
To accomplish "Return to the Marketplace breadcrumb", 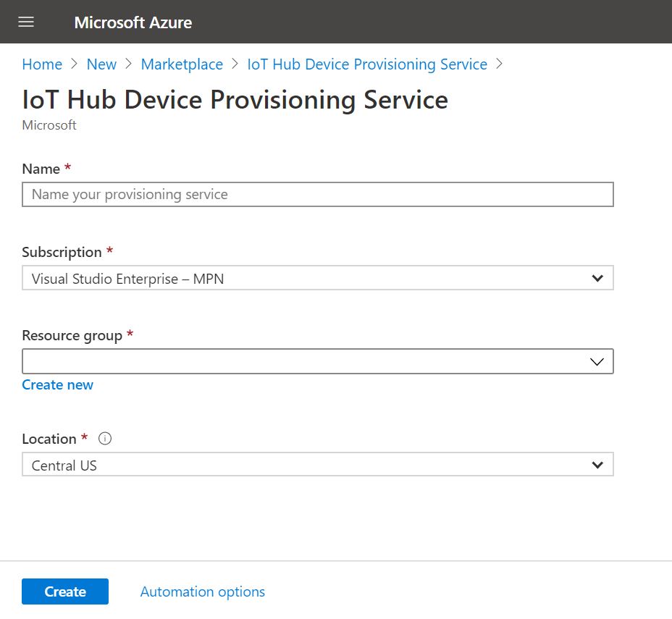I will [182, 64].
